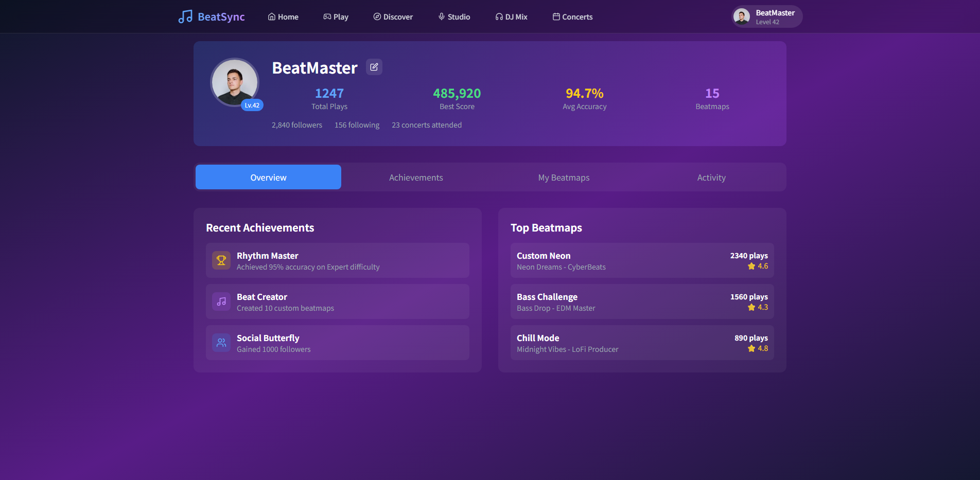
Task: Select the Bass Challenge beatmap title
Action: coord(547,297)
